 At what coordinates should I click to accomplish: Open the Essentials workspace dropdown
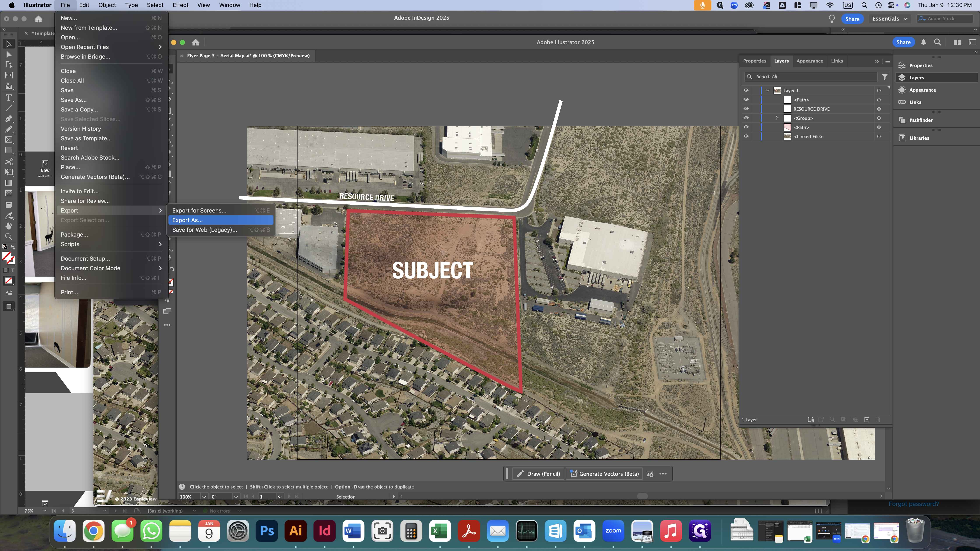(x=889, y=19)
